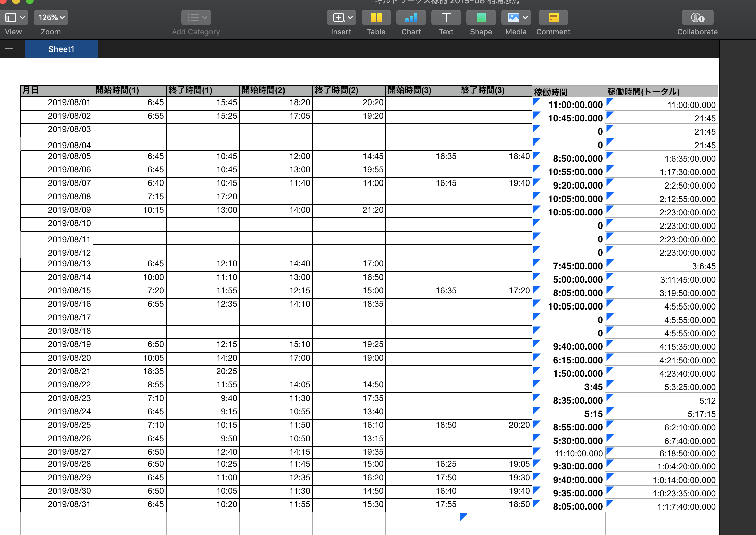Click the Text box tool
Screen dimensions: 756x535
tap(446, 17)
